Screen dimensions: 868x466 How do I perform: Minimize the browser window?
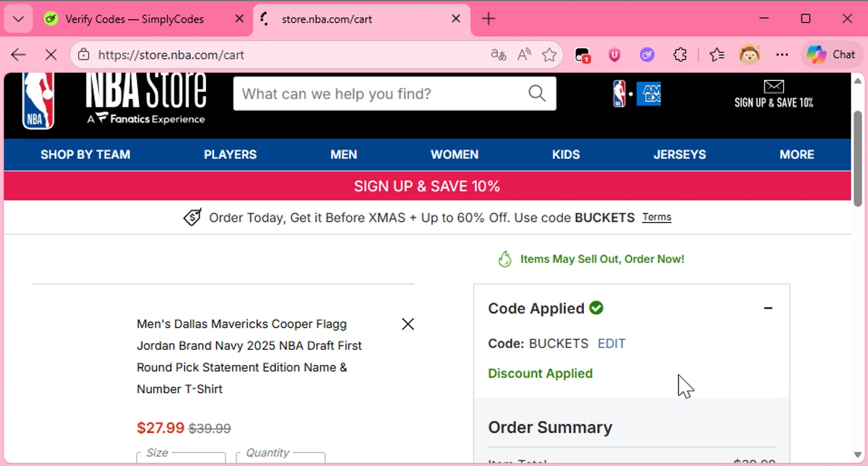coord(764,19)
